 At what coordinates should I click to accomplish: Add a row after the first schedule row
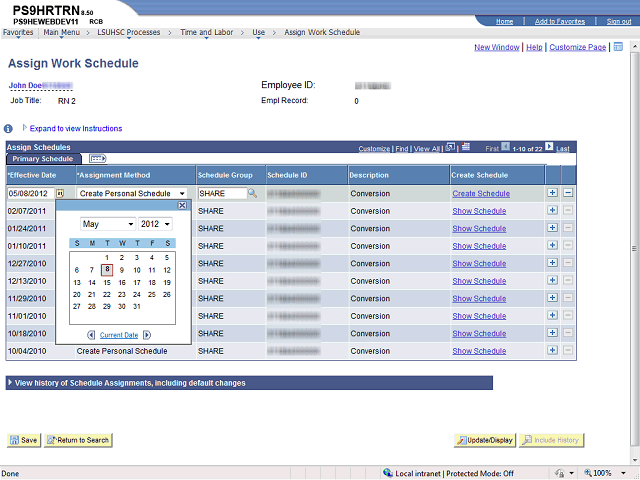pos(552,193)
